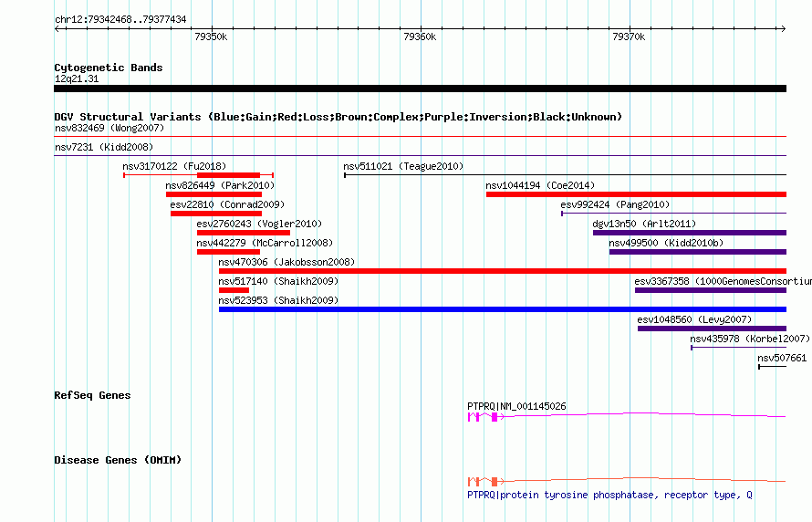This screenshot has height=522, width=812.
Task: Click the thin purple line of nsv7231
Action: 420,156
